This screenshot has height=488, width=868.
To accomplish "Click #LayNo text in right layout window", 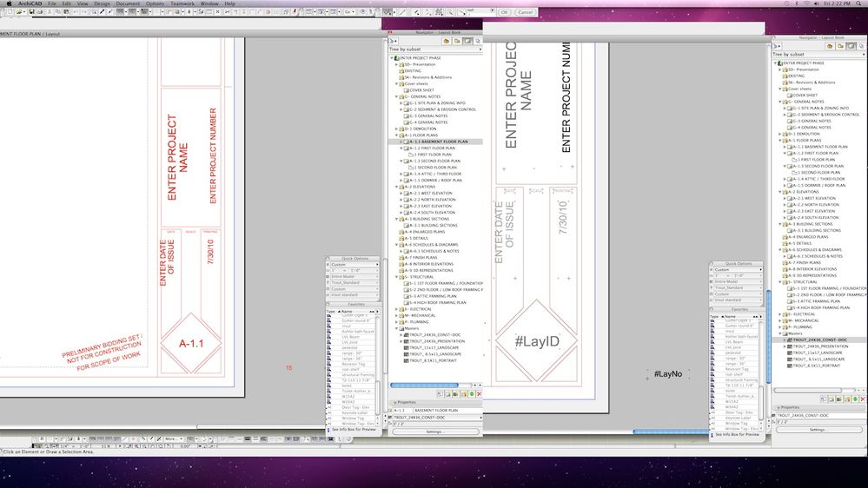I will 667,374.
